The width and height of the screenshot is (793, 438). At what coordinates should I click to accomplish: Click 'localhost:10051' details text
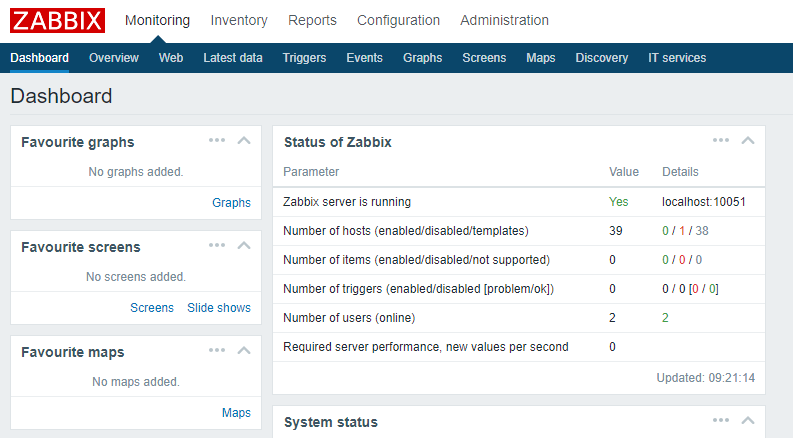(703, 202)
